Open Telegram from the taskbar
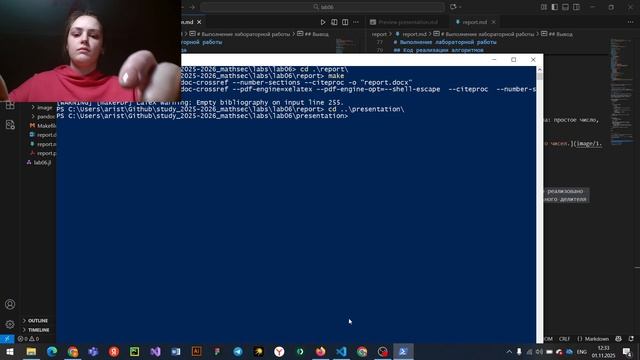Viewport: 640px width, 360px height. point(238,351)
